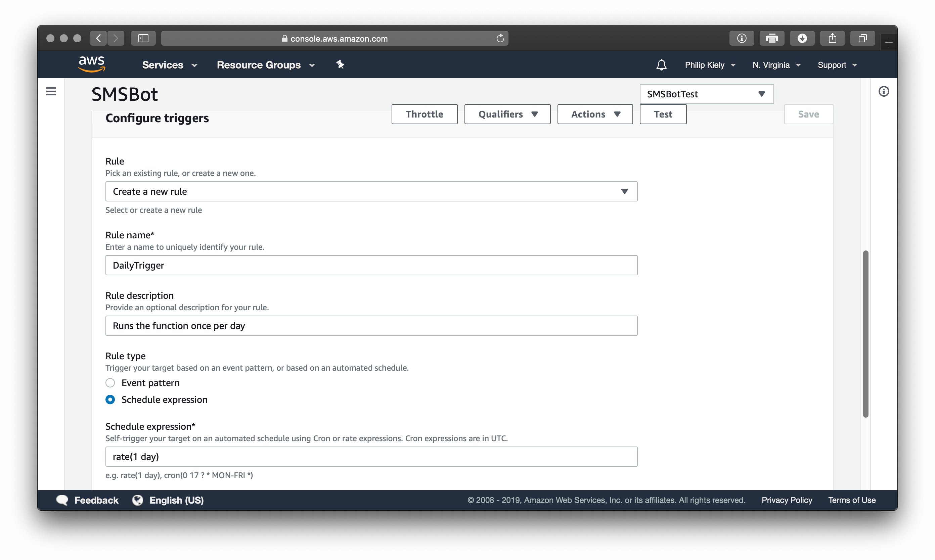Show all tabs with the tab overview icon

tap(862, 38)
